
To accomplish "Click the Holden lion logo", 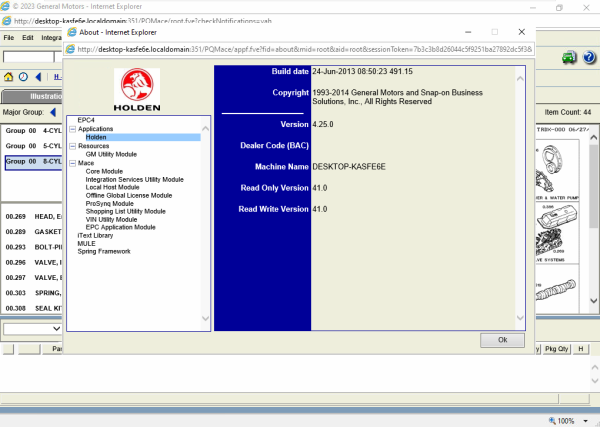I will tap(137, 90).
